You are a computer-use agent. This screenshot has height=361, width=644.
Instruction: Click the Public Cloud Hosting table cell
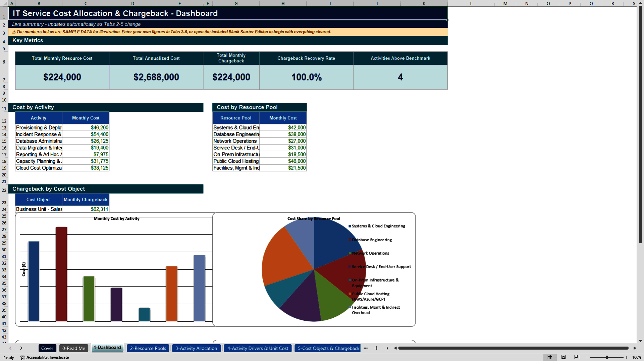236,161
